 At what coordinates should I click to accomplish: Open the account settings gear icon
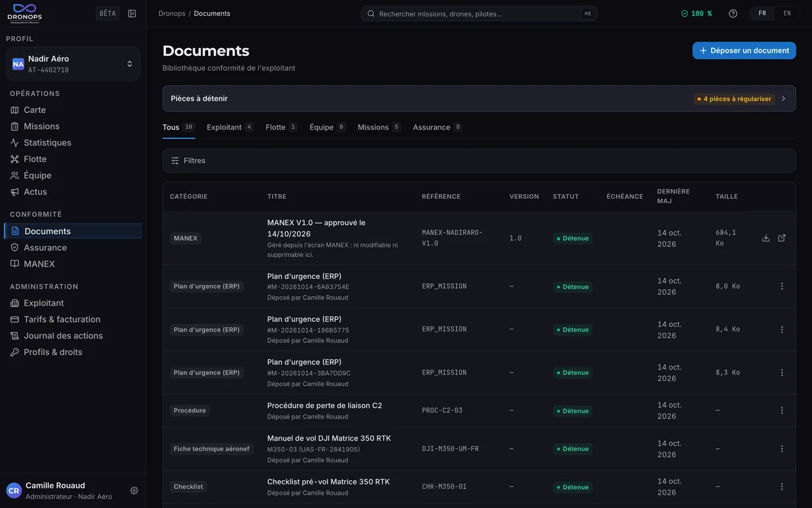tap(134, 490)
